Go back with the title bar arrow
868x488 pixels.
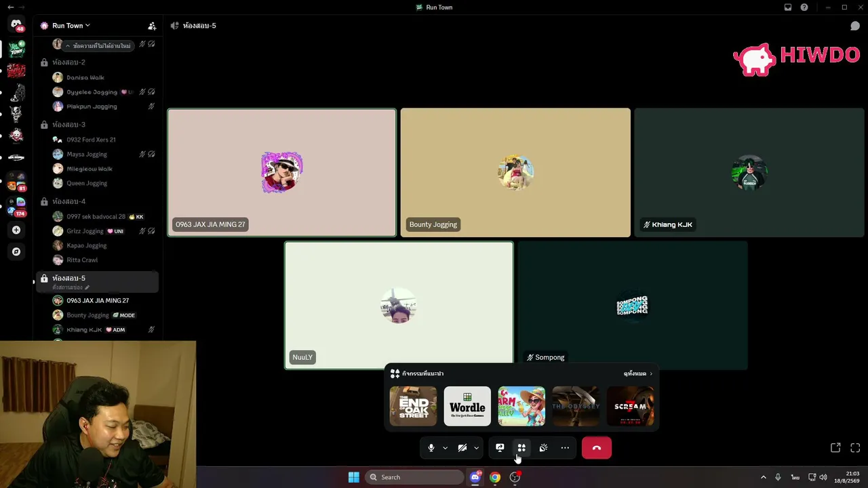pyautogui.click(x=10, y=7)
